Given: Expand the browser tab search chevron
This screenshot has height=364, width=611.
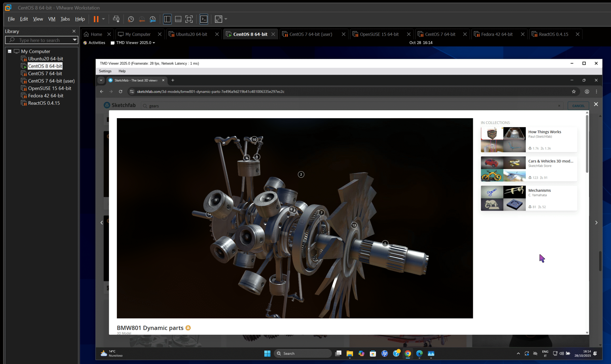Looking at the screenshot, I should pos(101,80).
